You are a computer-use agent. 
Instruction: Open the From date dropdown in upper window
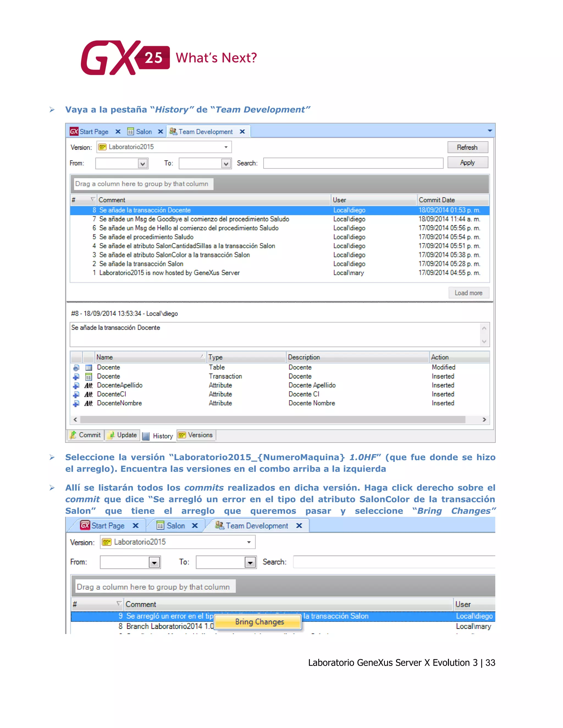click(142, 164)
